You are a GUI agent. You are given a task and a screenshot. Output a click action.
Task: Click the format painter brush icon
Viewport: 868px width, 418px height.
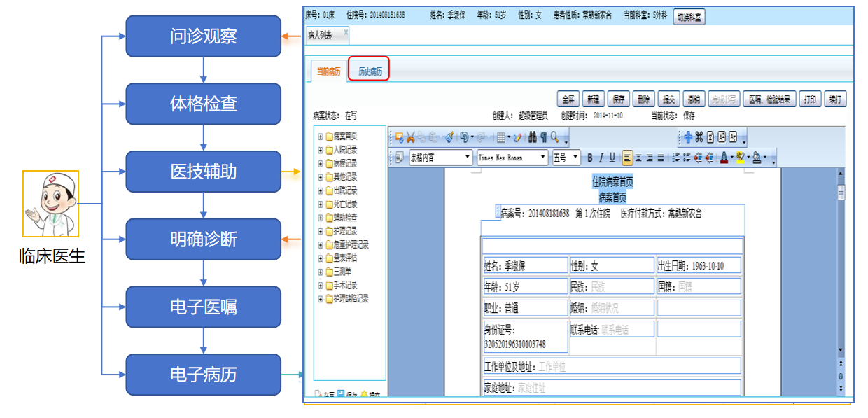(x=449, y=137)
